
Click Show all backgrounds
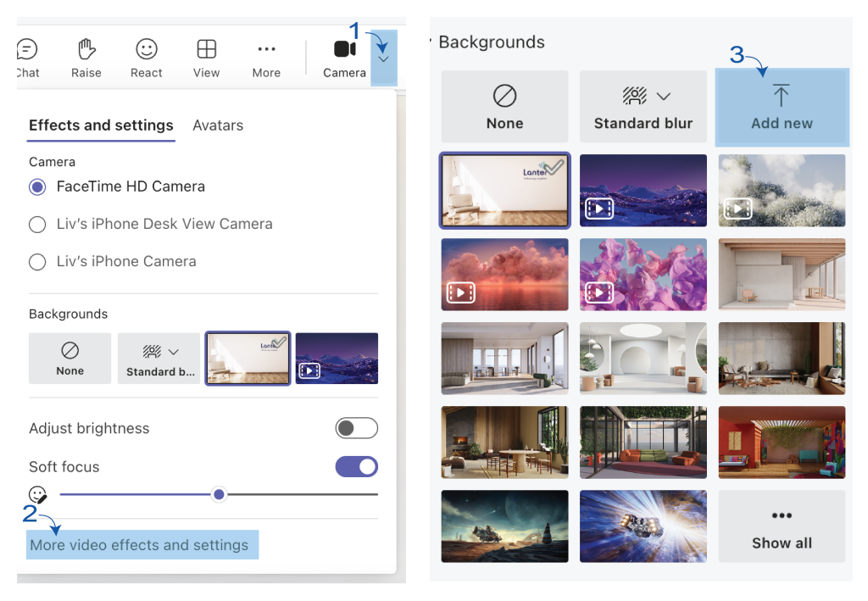click(x=782, y=526)
